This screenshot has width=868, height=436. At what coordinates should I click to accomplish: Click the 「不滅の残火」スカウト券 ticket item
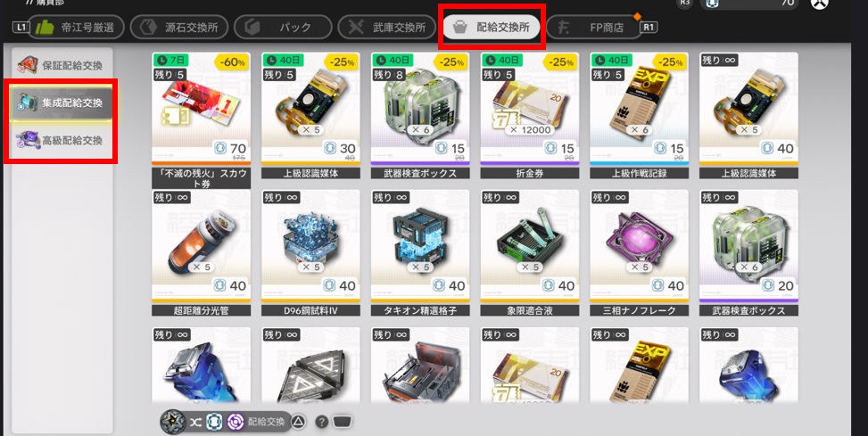tap(201, 120)
